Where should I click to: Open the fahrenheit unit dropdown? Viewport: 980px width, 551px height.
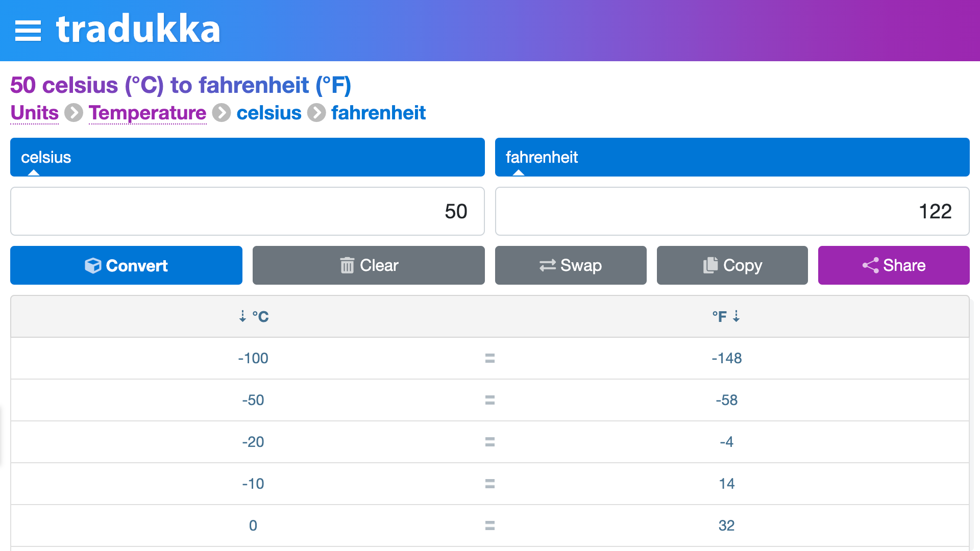[732, 157]
